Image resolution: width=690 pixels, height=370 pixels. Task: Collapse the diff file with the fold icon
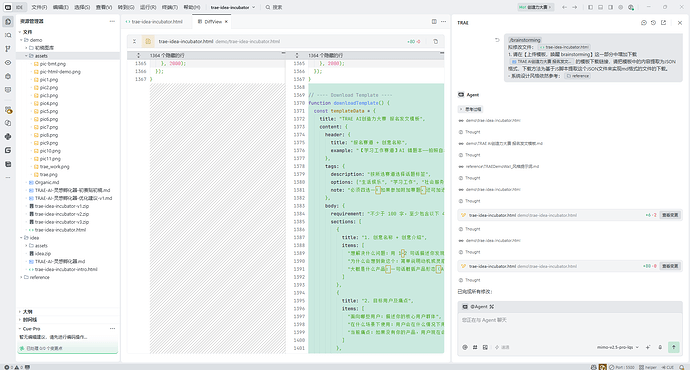tap(135, 41)
